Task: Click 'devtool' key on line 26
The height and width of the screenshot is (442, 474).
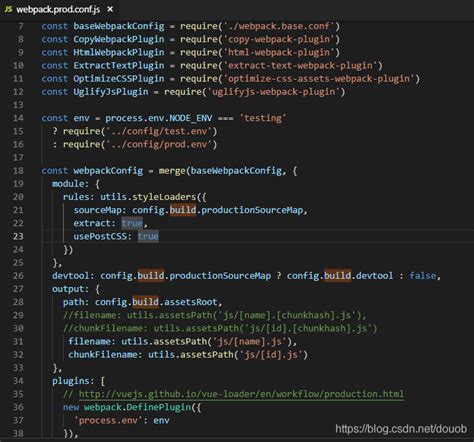Action: [71, 276]
